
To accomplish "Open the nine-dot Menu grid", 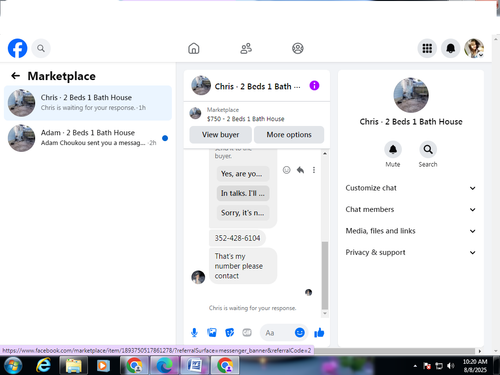I will (x=427, y=48).
